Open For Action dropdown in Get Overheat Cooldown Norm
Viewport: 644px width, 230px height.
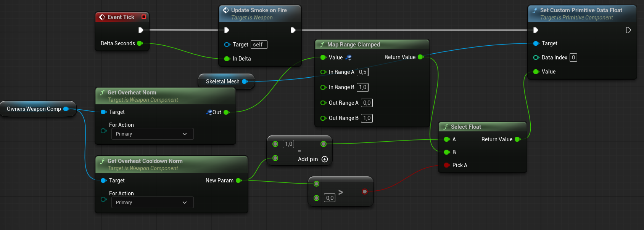coord(152,203)
